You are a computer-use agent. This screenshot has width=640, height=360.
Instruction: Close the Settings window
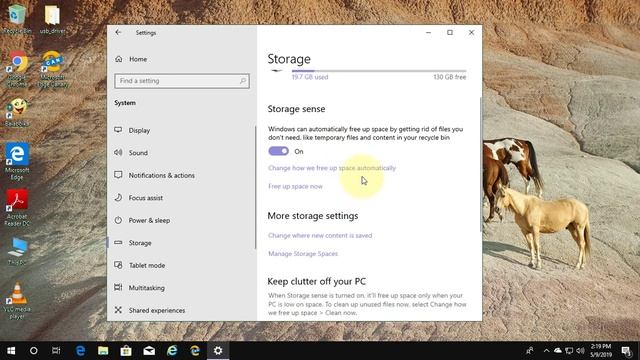pos(471,32)
